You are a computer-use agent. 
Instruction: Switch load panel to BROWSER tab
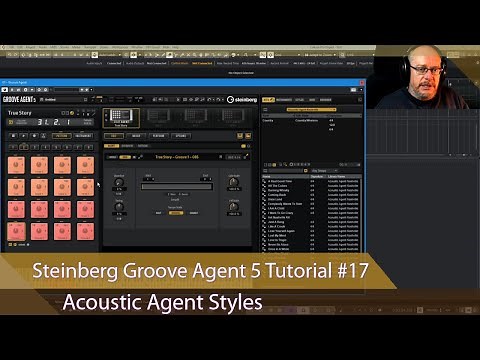[x=325, y=100]
